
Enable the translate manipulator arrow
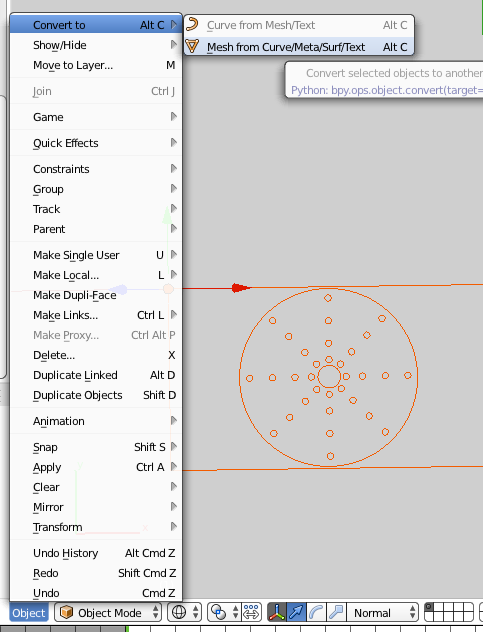pos(296,613)
